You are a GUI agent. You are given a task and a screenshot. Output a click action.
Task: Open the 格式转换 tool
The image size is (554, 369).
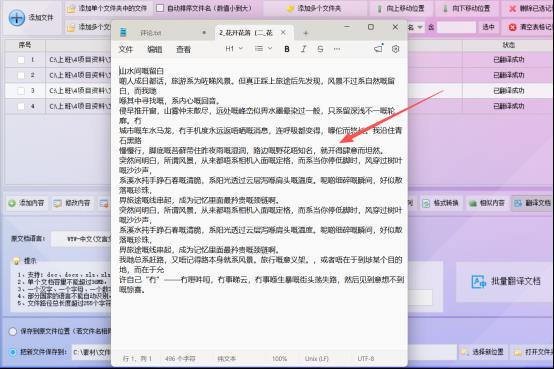pyautogui.click(x=441, y=203)
